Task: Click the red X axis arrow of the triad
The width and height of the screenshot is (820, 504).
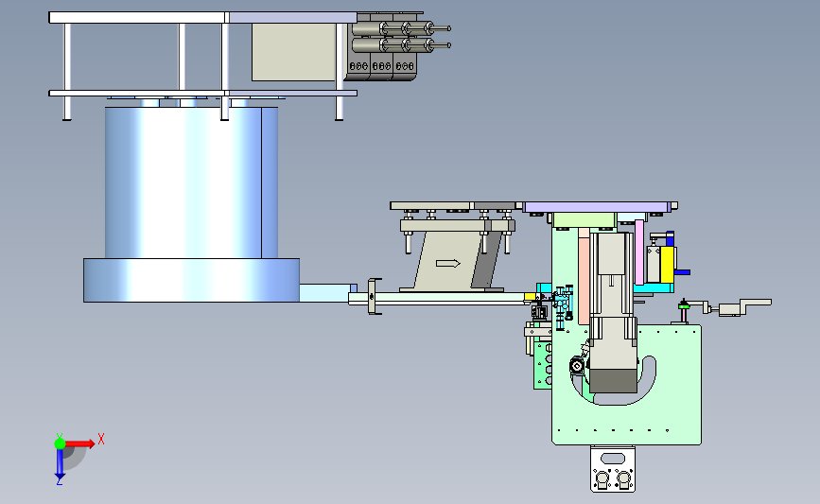Action: click(x=79, y=443)
